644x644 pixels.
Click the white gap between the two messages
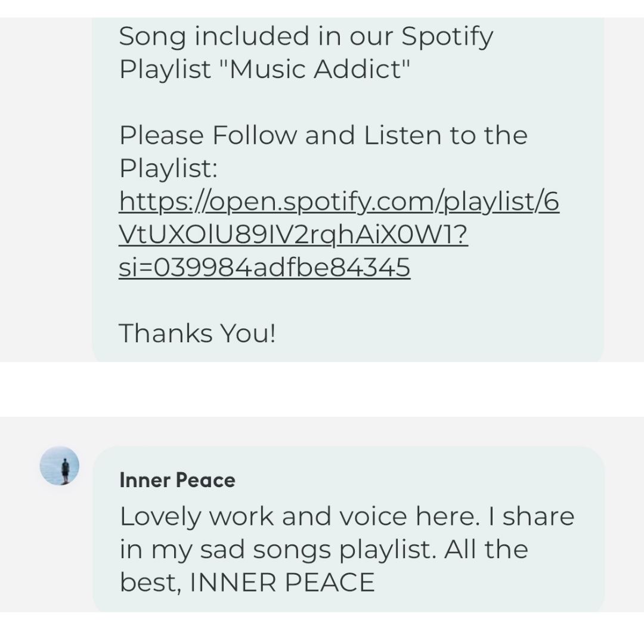click(322, 389)
